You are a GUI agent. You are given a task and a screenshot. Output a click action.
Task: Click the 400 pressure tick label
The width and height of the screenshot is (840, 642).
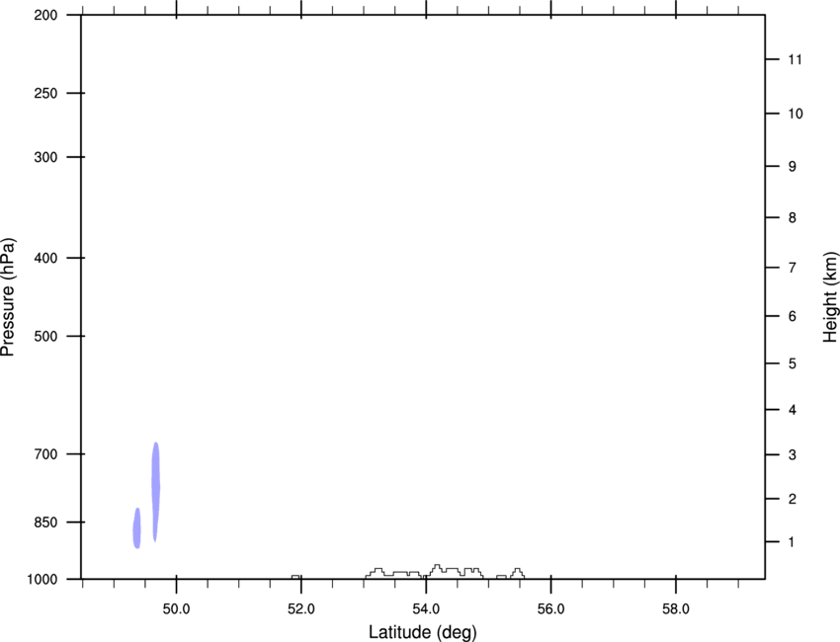[x=46, y=258]
